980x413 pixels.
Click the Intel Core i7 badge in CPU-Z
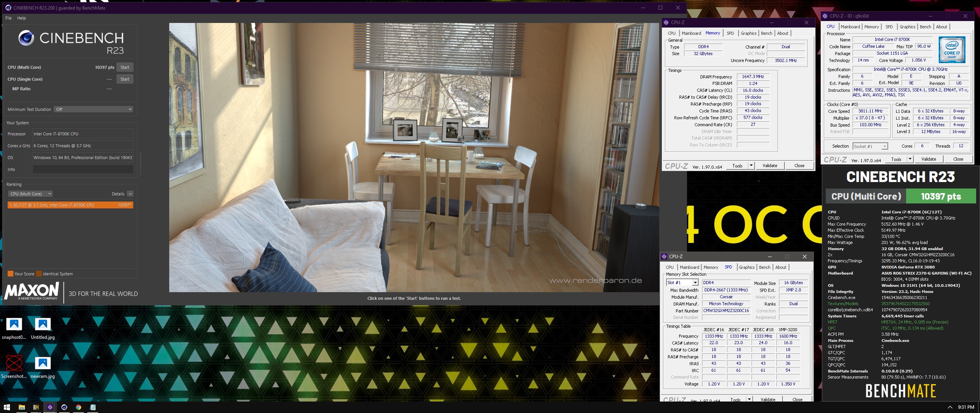pos(952,50)
